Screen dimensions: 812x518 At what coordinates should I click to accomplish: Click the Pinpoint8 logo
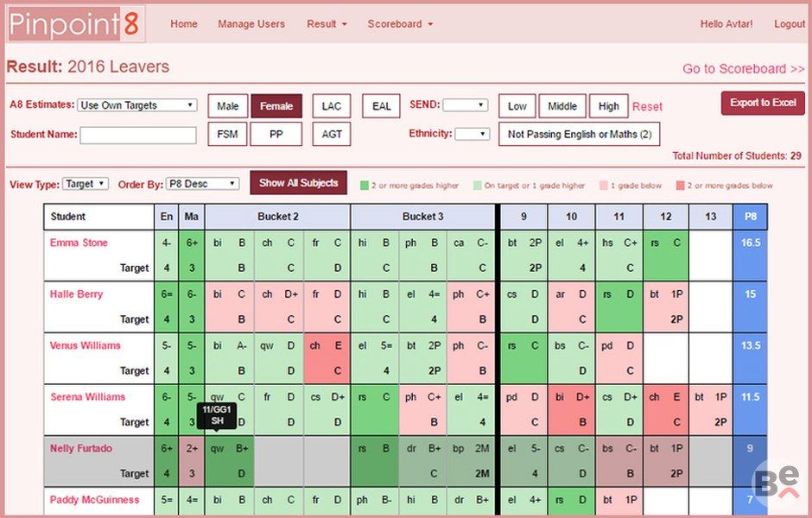tap(75, 24)
